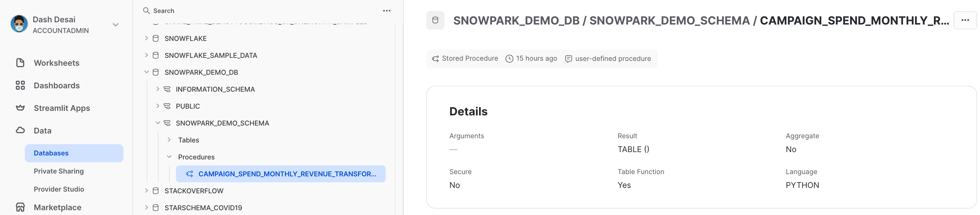Screen dimensions: 980x215
Task: Expand the STACKOVERFLOW database
Action: pos(147,191)
